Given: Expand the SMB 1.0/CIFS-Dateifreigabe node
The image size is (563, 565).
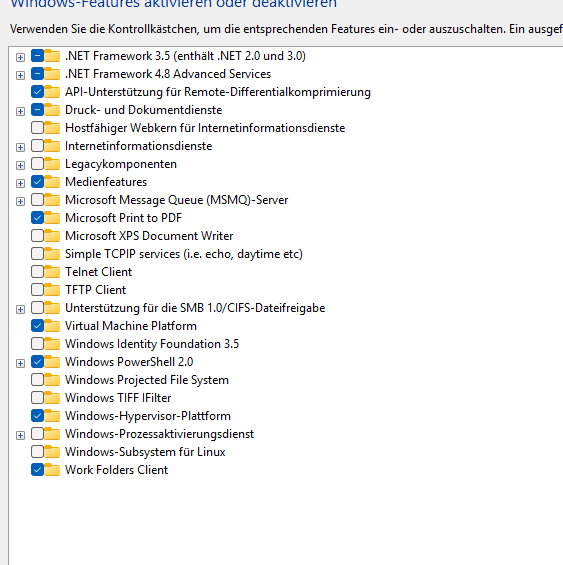Looking at the screenshot, I should tap(21, 310).
